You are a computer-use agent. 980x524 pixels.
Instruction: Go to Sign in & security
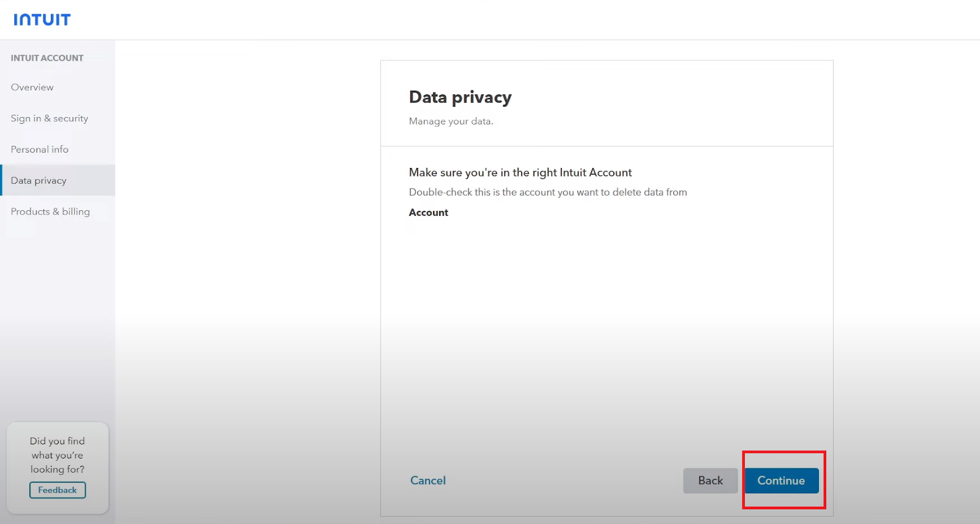[x=49, y=118]
